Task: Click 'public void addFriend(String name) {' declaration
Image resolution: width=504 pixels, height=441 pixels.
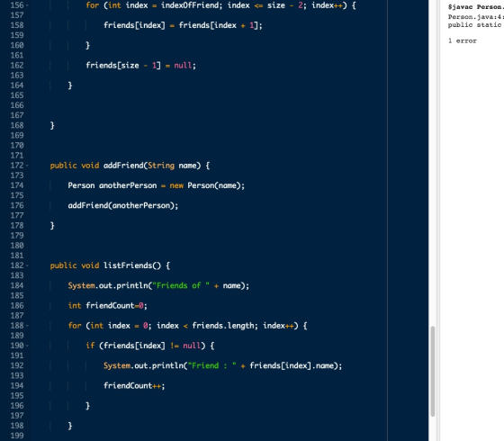Action: click(x=130, y=166)
